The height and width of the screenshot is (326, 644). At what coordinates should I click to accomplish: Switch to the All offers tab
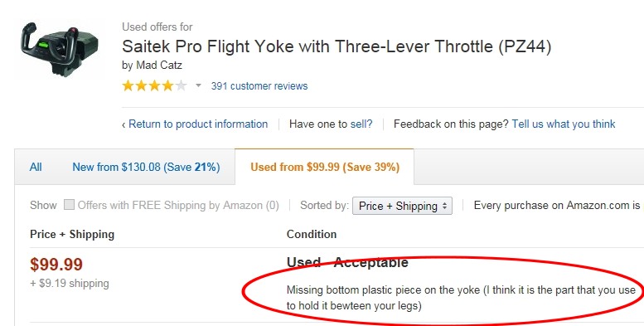click(x=36, y=167)
